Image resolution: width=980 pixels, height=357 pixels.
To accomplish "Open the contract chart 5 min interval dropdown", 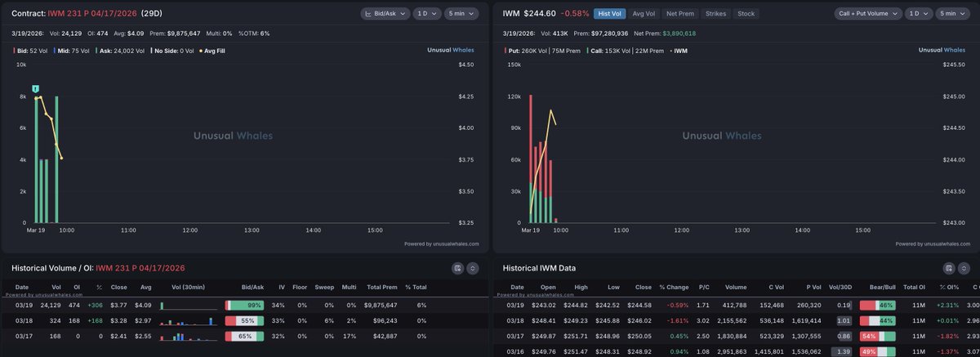I will [x=463, y=14].
